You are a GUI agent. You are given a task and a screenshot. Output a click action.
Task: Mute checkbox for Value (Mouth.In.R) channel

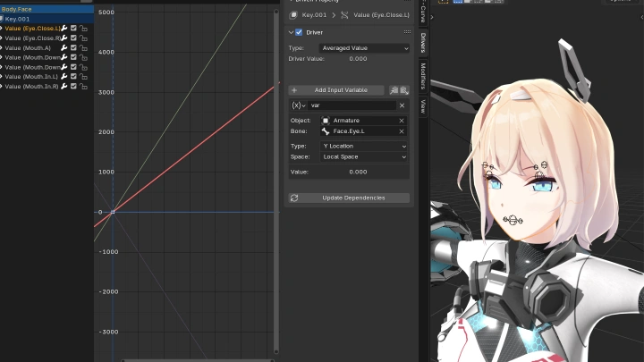point(73,86)
